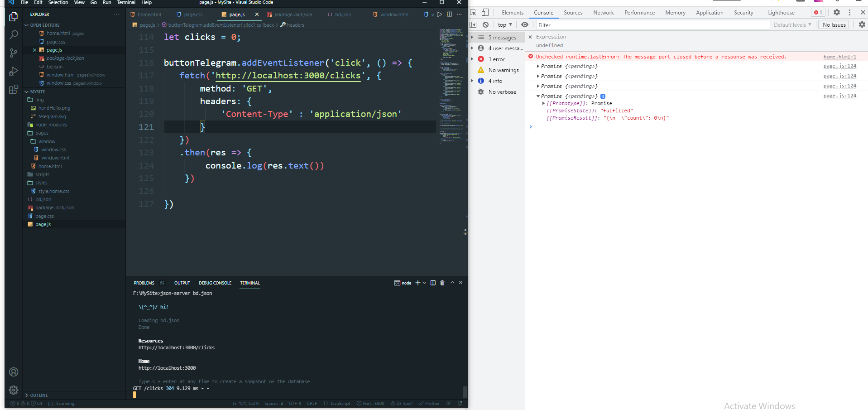The image size is (868, 410).
Task: Click the No Issues button
Action: (834, 25)
